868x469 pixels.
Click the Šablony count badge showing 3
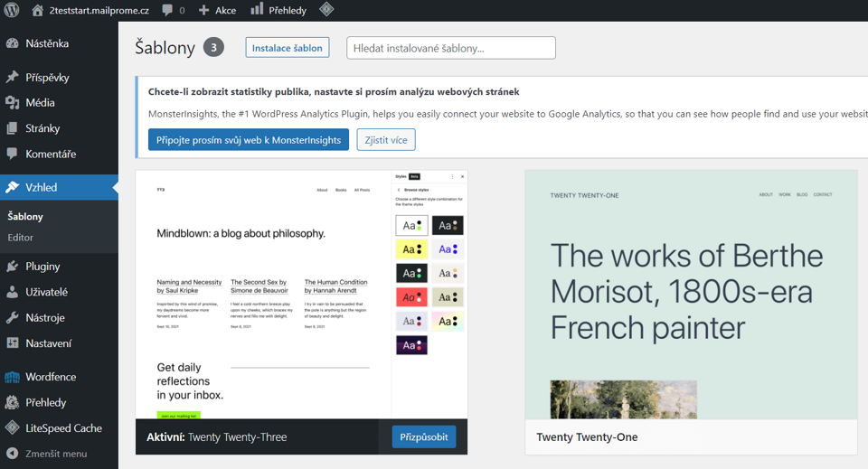click(x=213, y=48)
